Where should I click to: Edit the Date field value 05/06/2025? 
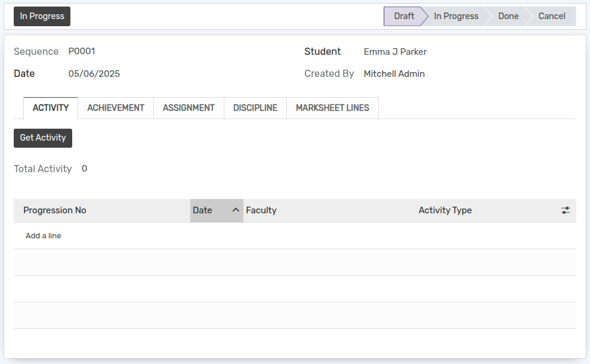click(94, 74)
